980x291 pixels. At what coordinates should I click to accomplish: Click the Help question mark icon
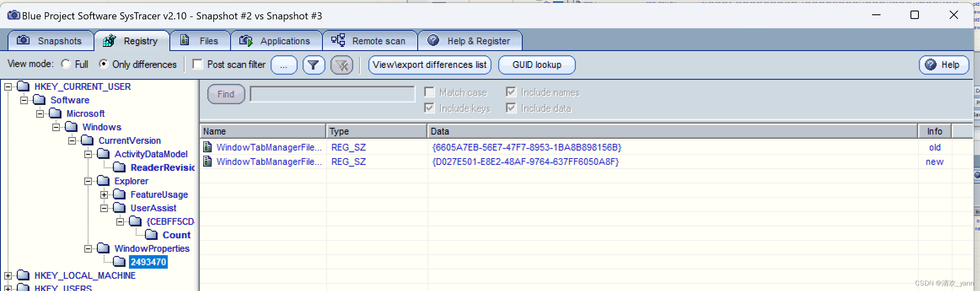931,65
